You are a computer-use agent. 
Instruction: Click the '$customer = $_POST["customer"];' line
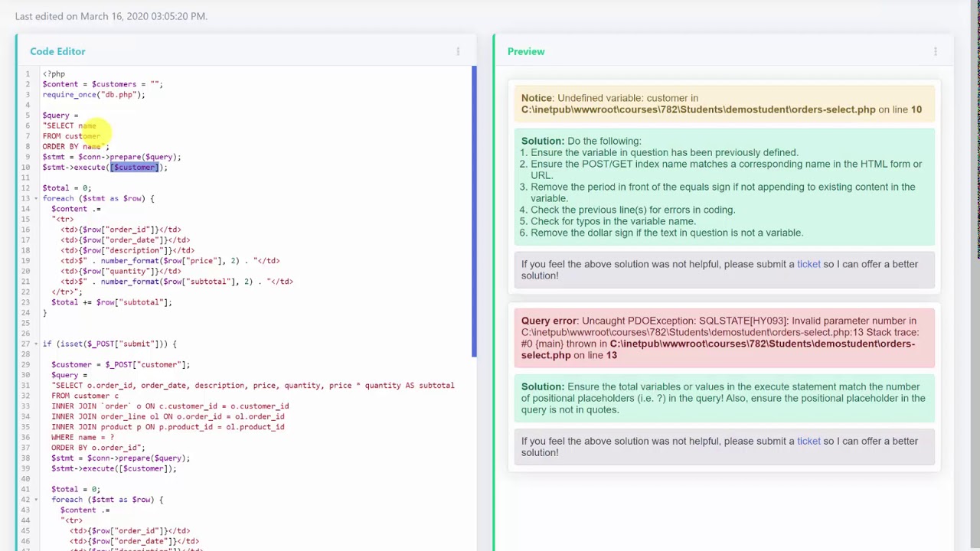pos(120,365)
